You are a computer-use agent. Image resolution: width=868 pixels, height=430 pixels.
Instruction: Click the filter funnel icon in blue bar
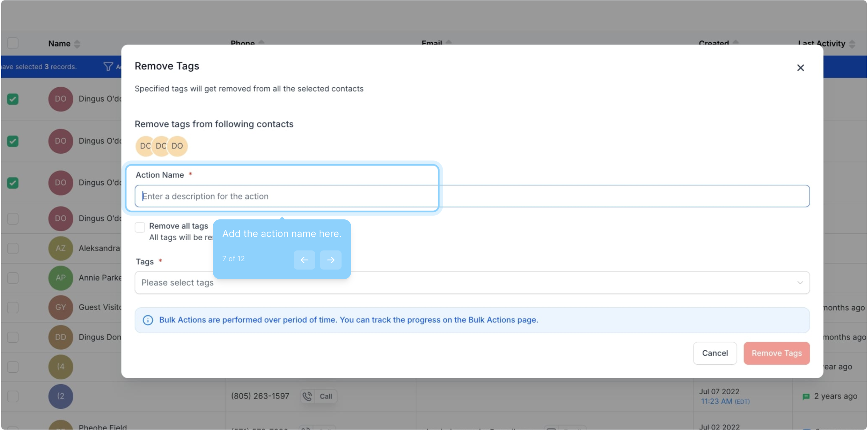[x=108, y=66]
